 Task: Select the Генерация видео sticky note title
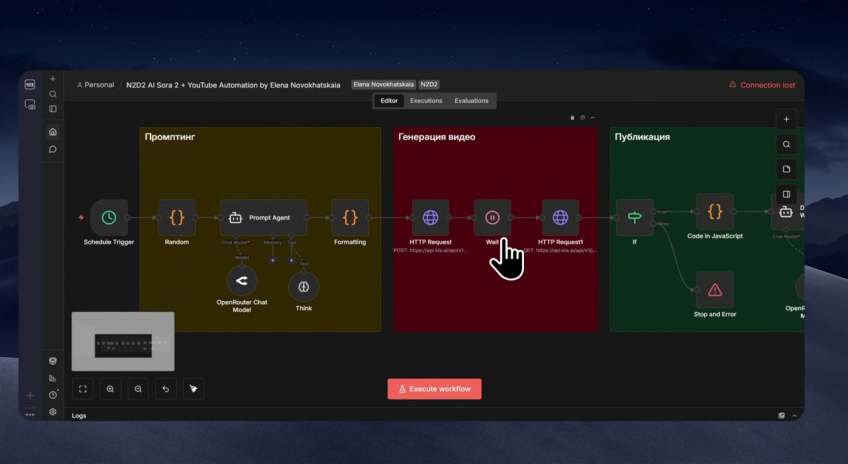point(436,137)
